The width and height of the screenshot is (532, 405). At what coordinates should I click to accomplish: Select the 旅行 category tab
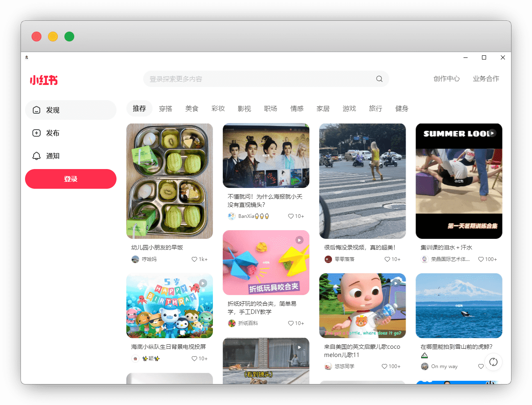pyautogui.click(x=375, y=109)
